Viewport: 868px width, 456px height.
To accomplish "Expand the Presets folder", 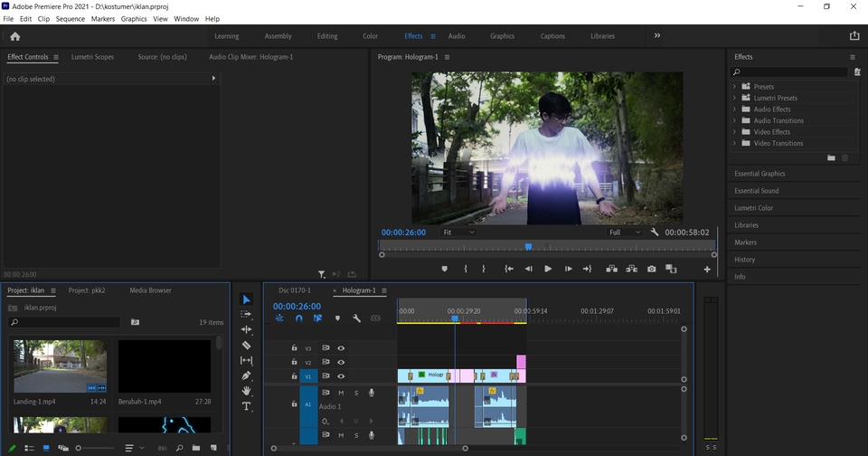I will 734,87.
